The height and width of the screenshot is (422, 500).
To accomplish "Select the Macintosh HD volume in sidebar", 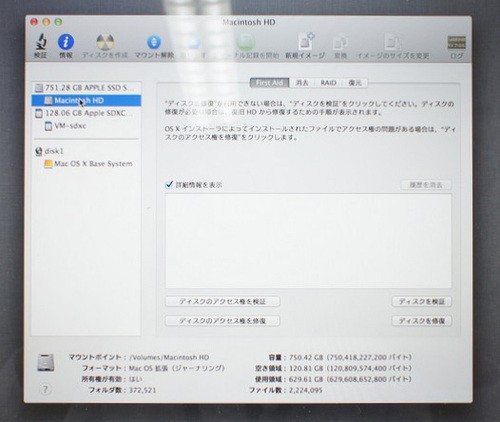I will click(86, 100).
